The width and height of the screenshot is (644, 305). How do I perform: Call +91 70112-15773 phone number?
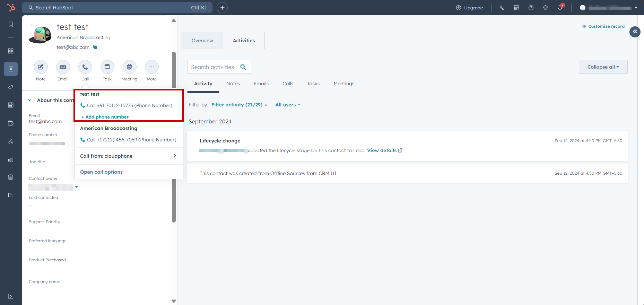coord(126,105)
